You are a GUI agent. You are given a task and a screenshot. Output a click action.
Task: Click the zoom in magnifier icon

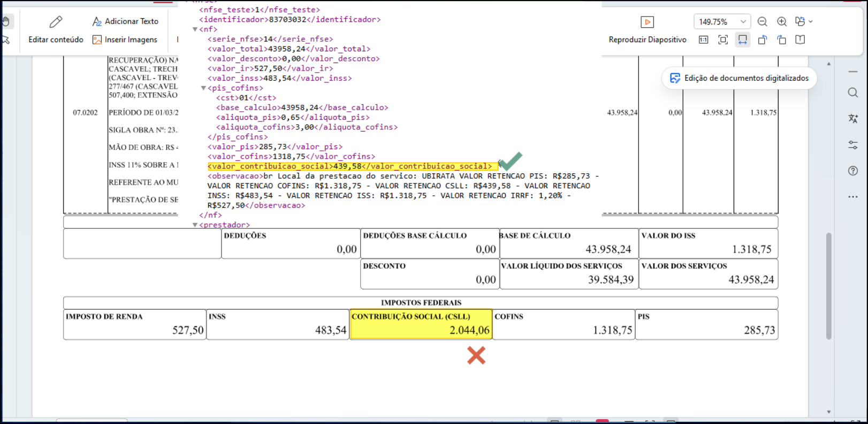[782, 21]
